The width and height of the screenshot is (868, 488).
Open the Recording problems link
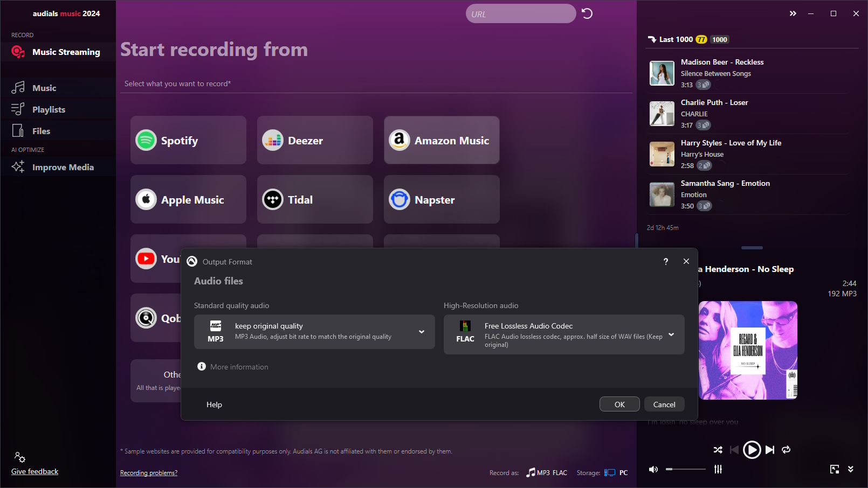coord(149,473)
